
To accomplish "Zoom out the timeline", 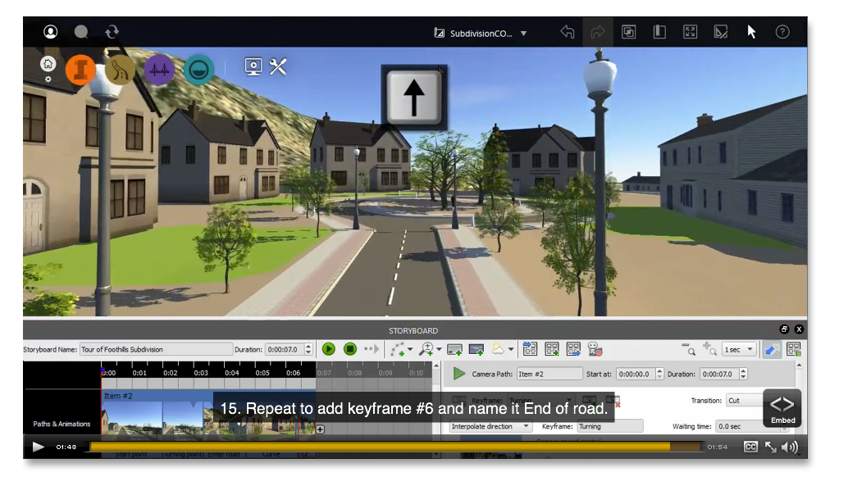I will click(x=688, y=349).
